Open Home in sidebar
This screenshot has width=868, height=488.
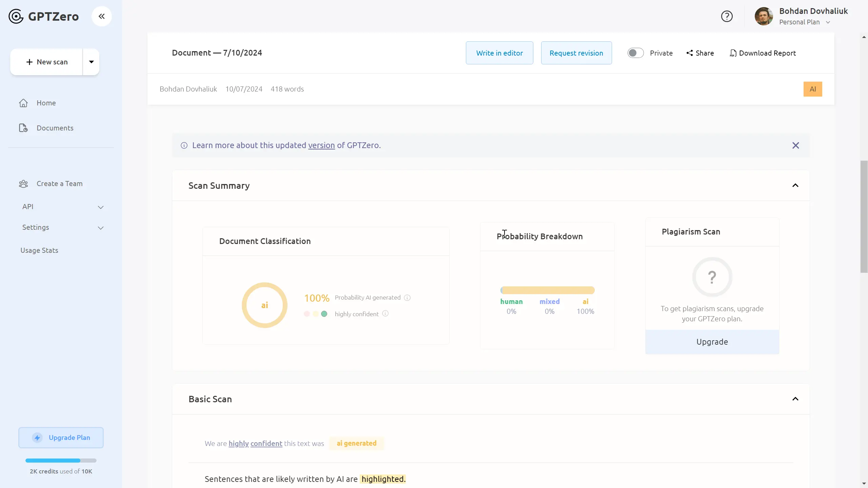click(46, 103)
